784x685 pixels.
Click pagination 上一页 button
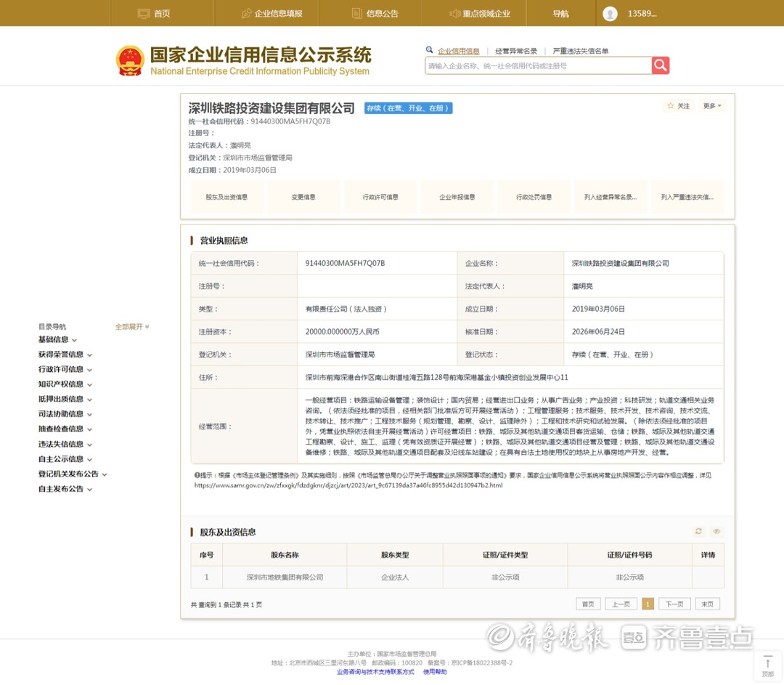click(621, 604)
